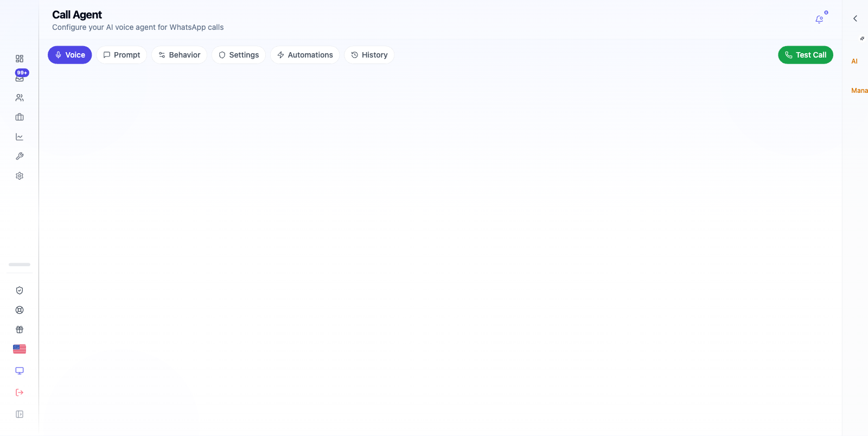Open notifications bell icon

coord(819,20)
